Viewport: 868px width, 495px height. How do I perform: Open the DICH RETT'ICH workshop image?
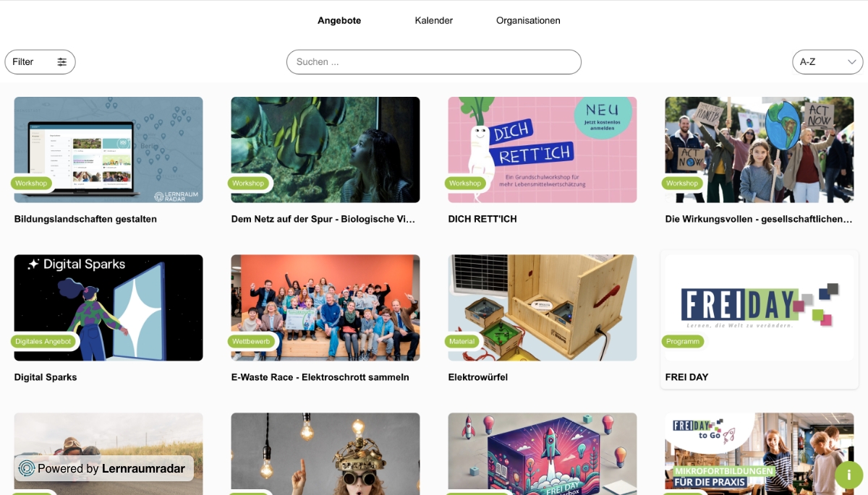click(x=542, y=150)
